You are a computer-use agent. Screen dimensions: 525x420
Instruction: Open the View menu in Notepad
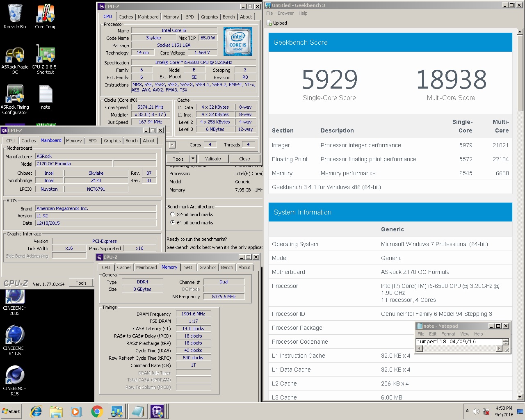point(465,334)
